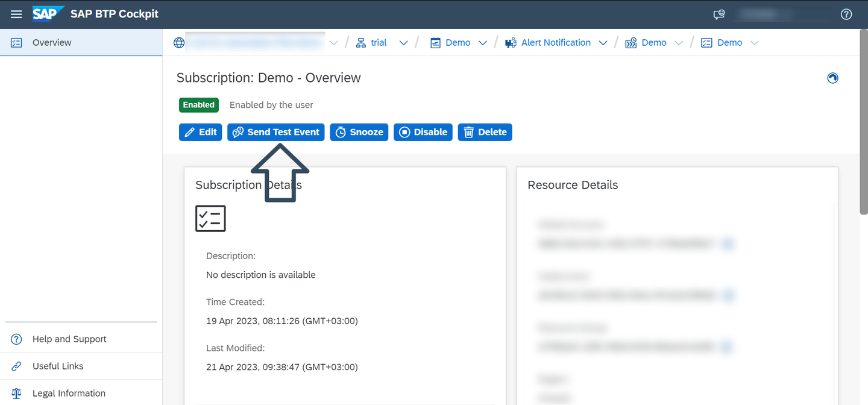This screenshot has width=868, height=405.
Task: Expand the second Demo breadcrumb dropdown arrow
Action: 679,43
